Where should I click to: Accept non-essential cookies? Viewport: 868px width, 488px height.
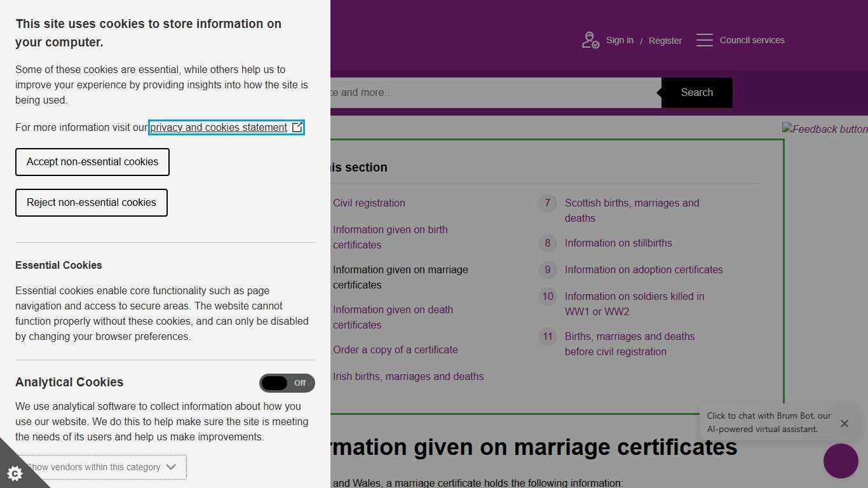tap(92, 162)
